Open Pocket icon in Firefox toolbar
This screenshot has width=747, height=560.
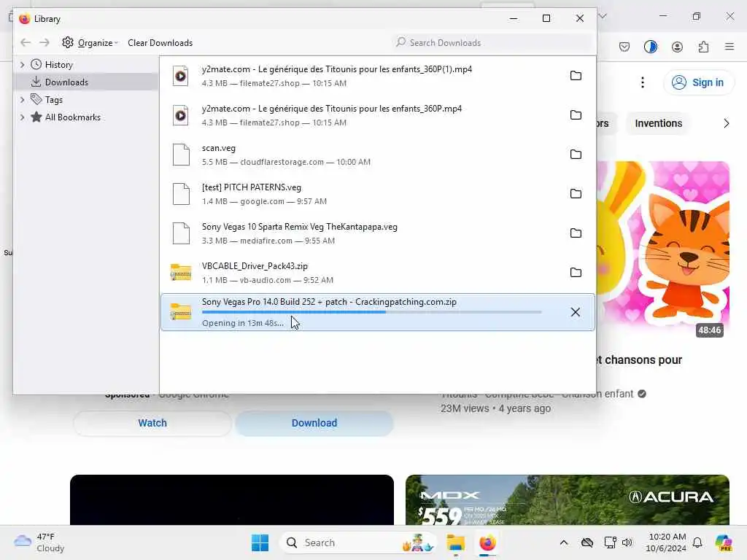[x=624, y=47]
